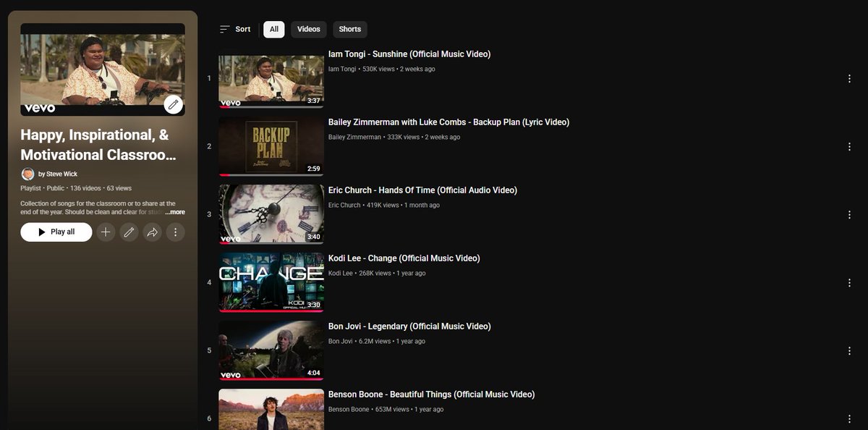Click pencil edit icon next to Play all

point(129,232)
